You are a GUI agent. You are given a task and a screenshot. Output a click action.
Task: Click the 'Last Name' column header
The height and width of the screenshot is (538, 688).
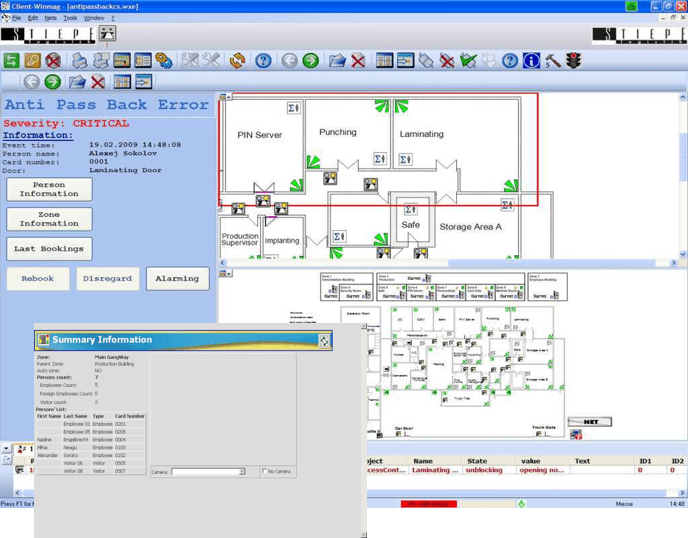[75, 416]
